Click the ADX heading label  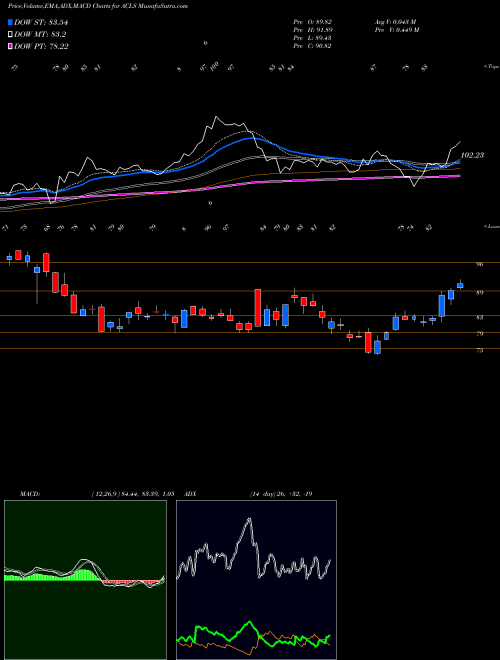click(x=190, y=494)
